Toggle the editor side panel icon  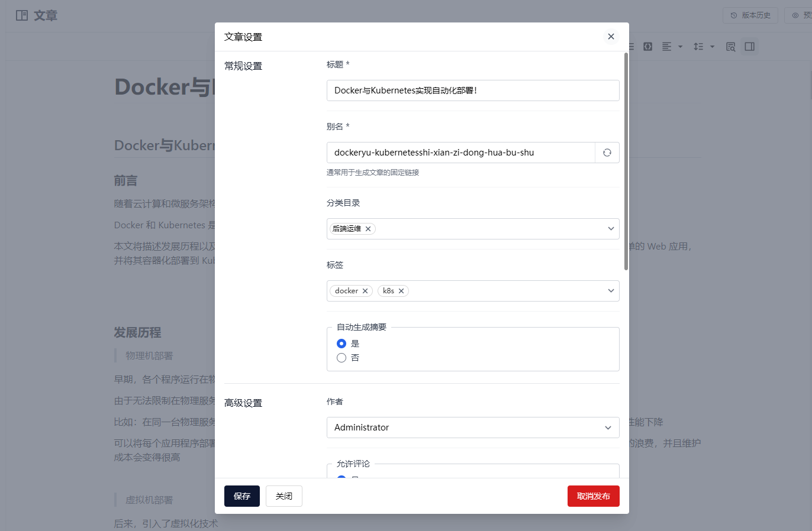pos(750,47)
